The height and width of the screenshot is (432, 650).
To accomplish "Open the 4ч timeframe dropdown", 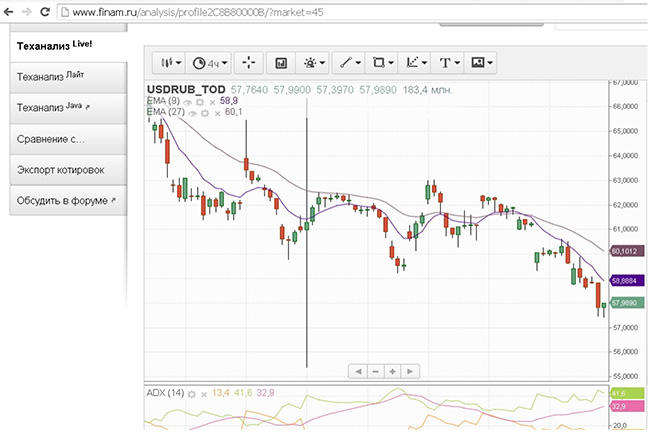I will click(211, 63).
